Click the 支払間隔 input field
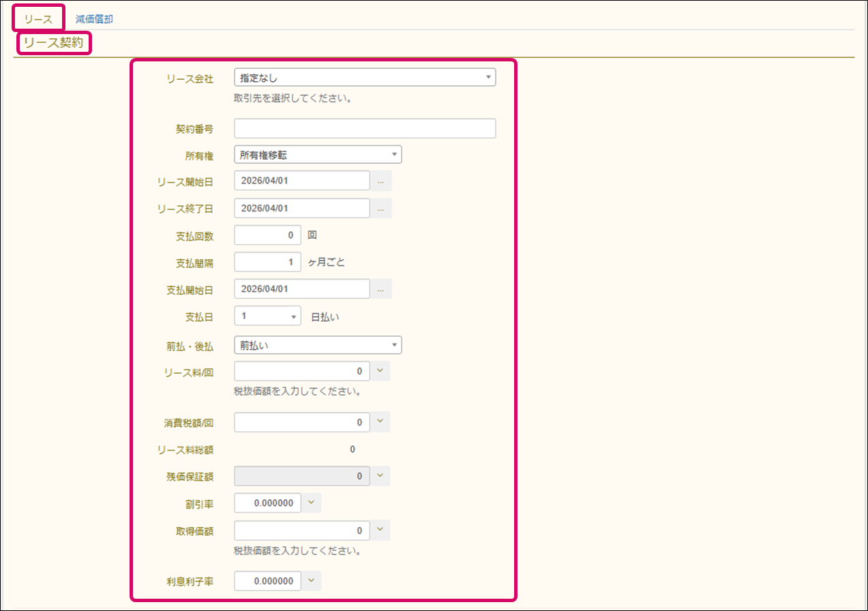The height and width of the screenshot is (611, 868). coord(267,262)
